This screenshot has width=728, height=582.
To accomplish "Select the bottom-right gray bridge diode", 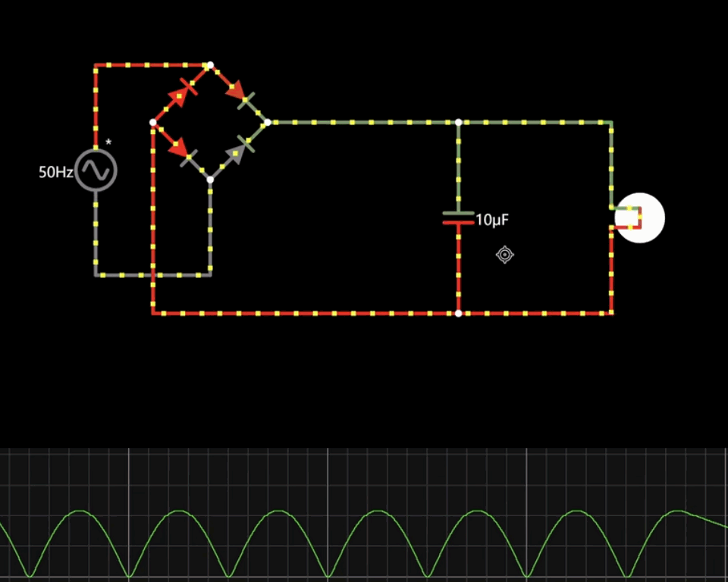I will point(239,151).
